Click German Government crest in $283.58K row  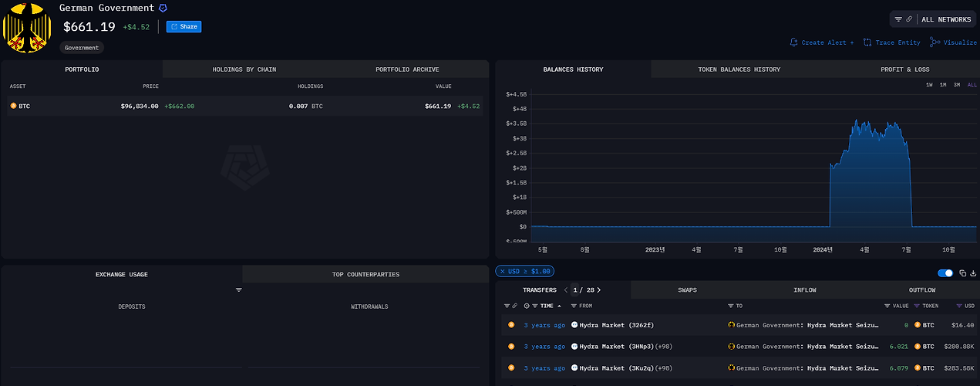(x=732, y=368)
